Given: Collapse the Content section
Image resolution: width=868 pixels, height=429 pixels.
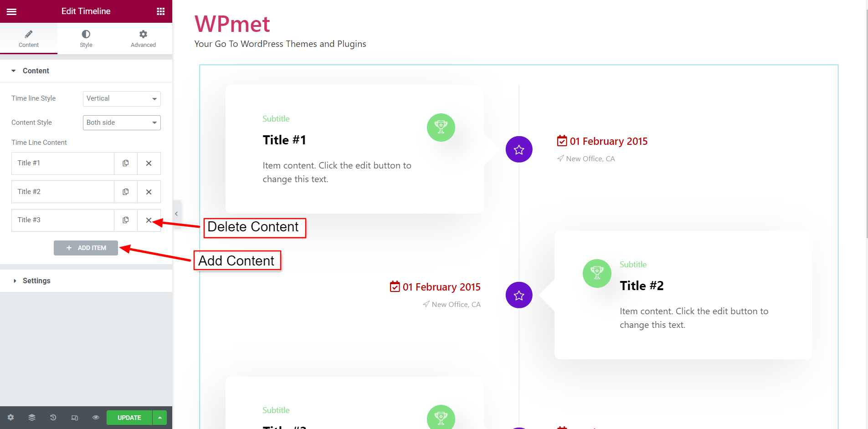Looking at the screenshot, I should [x=36, y=71].
